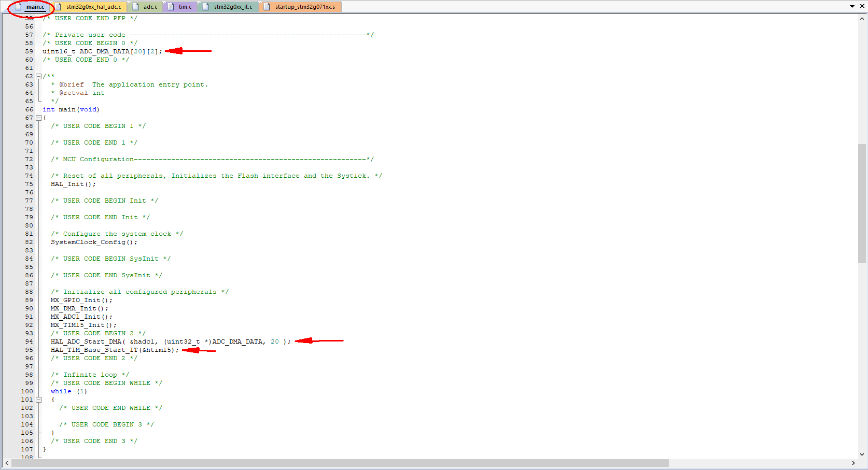Click the document icon on tim.c tab
This screenshot has width=868, height=470.
pos(170,7)
